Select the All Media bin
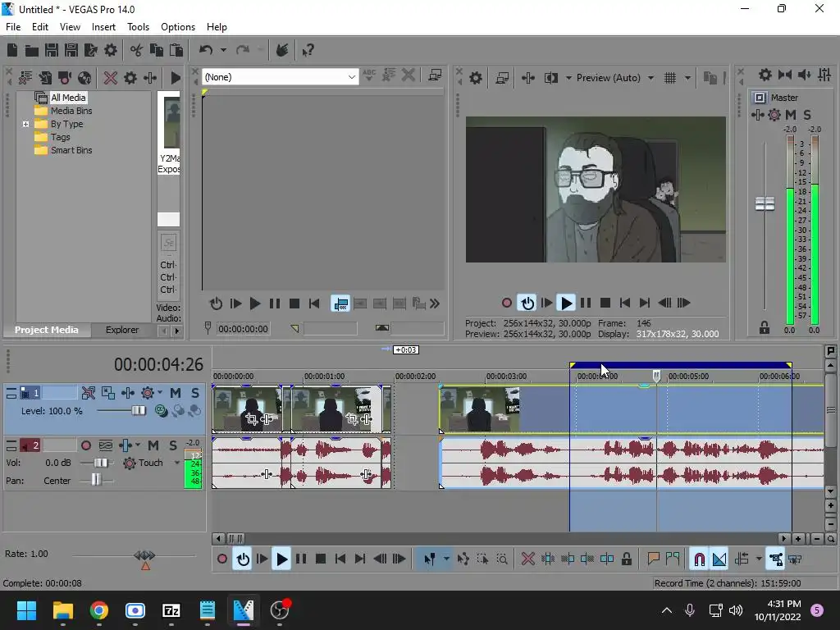The width and height of the screenshot is (840, 630). (x=68, y=98)
